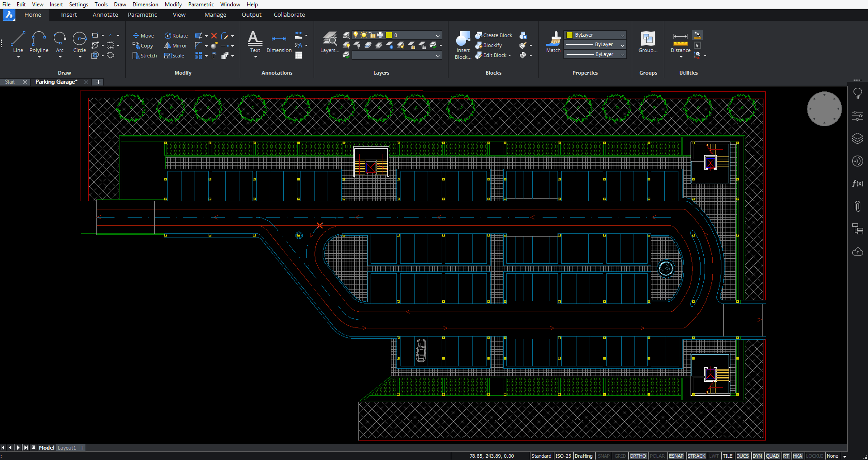This screenshot has width=868, height=460.
Task: Switch to the Annotate ribbon tab
Action: point(105,14)
